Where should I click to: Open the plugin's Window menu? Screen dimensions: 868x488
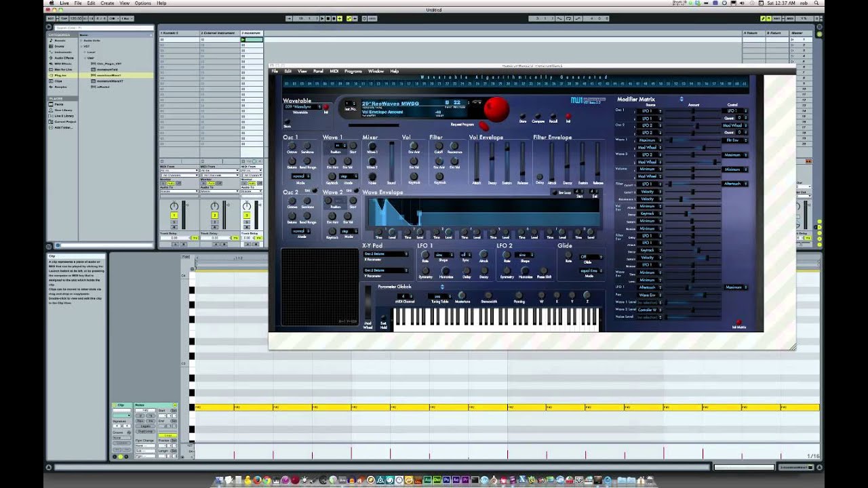pos(376,71)
